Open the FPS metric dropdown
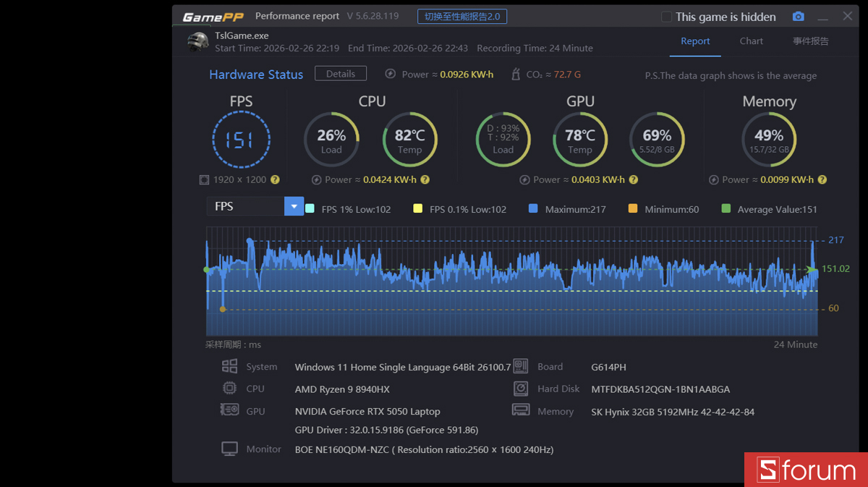Image resolution: width=868 pixels, height=487 pixels. [294, 206]
